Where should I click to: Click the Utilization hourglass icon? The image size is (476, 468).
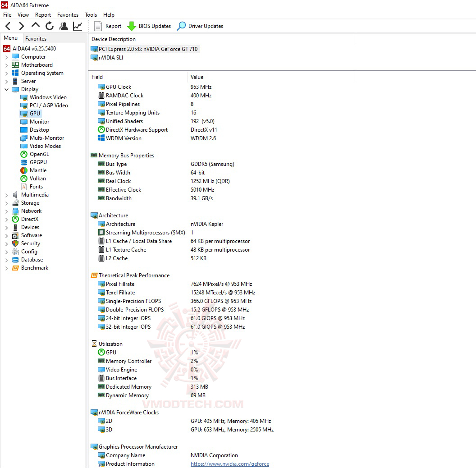94,344
